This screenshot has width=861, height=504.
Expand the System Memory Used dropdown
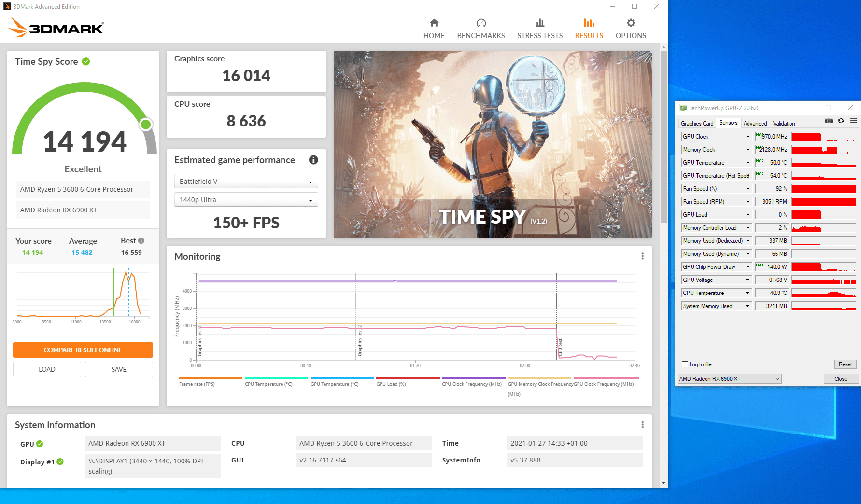(x=748, y=306)
